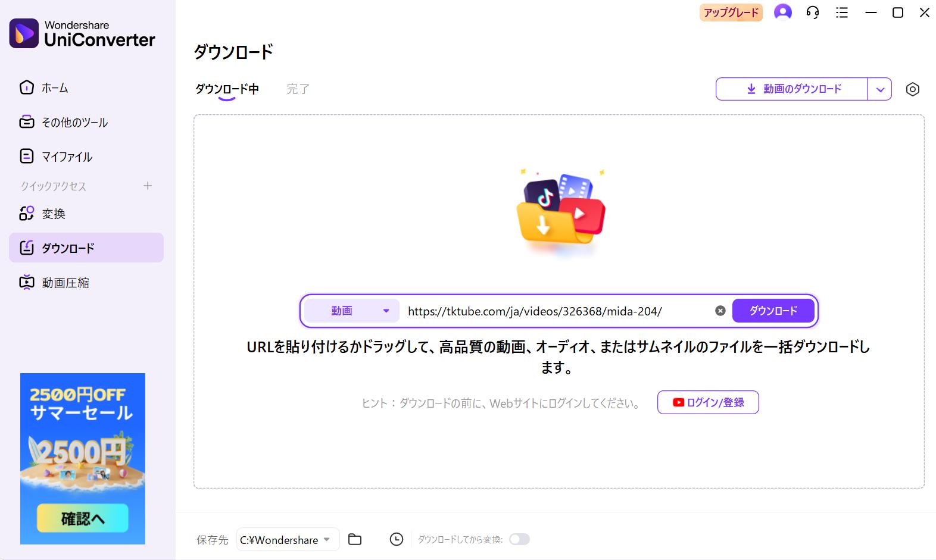
Task: Toggle ダウンロードしてから変換 switch
Action: (519, 539)
